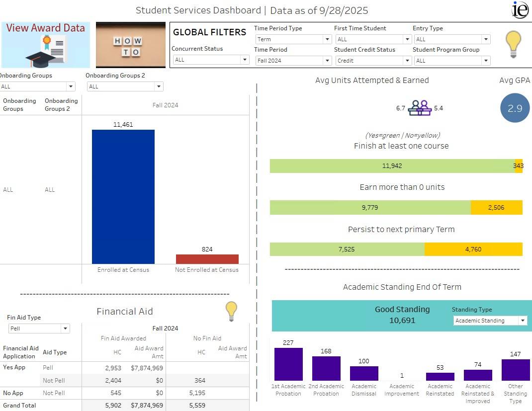Select the Student Program Group filter box
Screen dimensions: 532x411
(x=451, y=59)
